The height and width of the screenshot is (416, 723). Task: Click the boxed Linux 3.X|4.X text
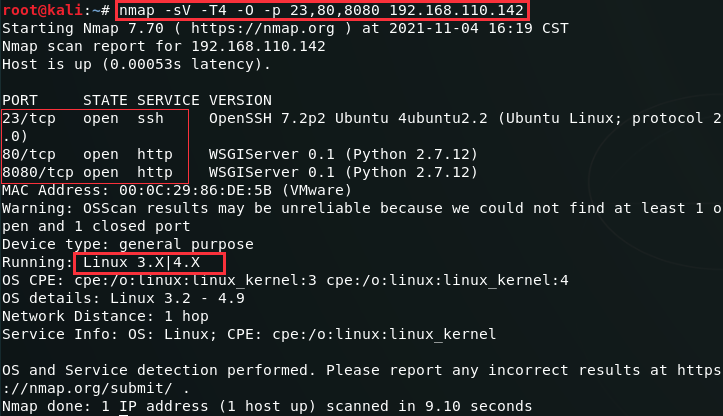(141, 262)
